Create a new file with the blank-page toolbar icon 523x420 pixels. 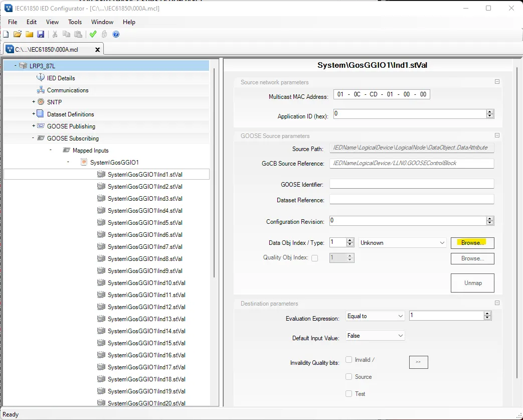[x=6, y=34]
